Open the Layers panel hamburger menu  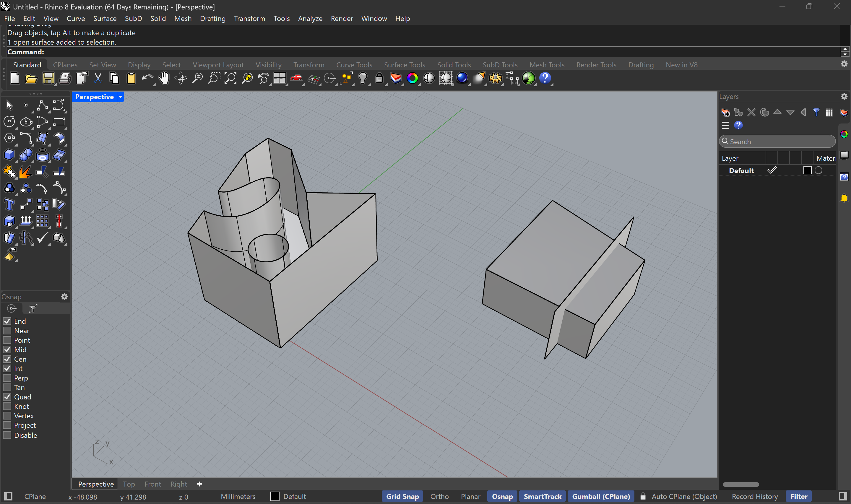click(725, 125)
